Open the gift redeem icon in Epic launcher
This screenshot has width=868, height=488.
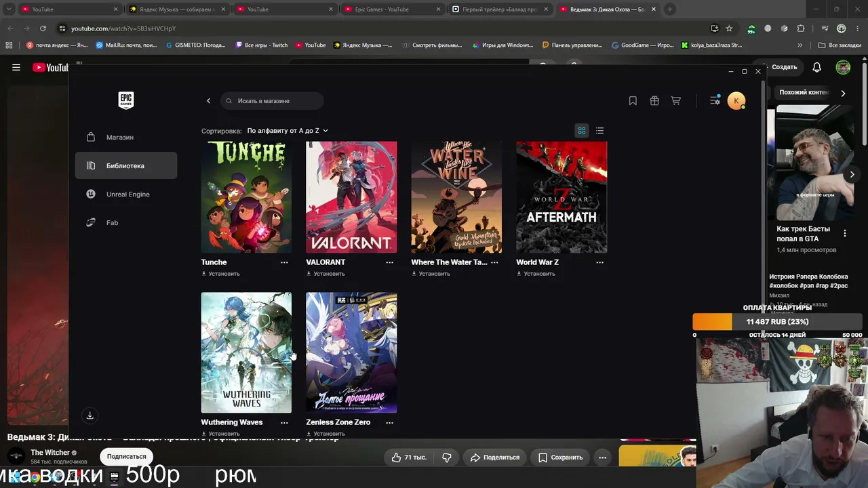click(x=654, y=101)
